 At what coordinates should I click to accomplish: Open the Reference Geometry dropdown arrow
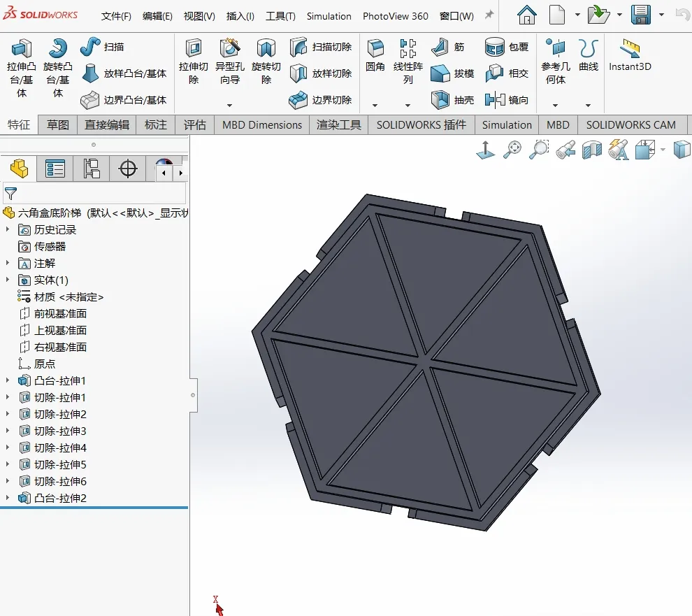[555, 106]
